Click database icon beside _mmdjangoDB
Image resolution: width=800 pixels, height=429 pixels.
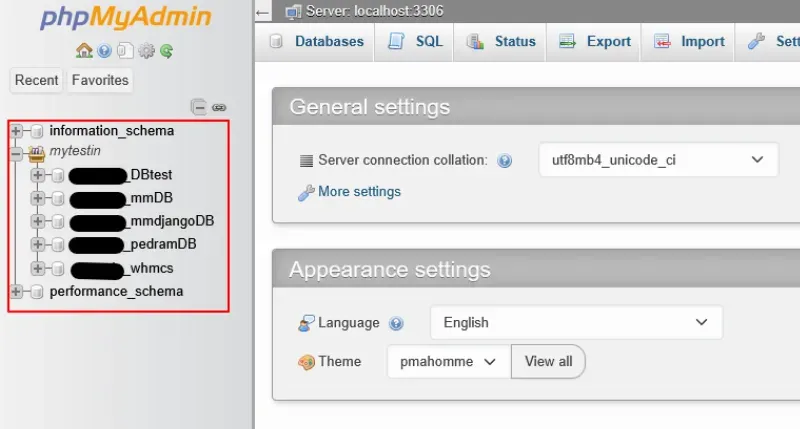pyautogui.click(x=58, y=221)
